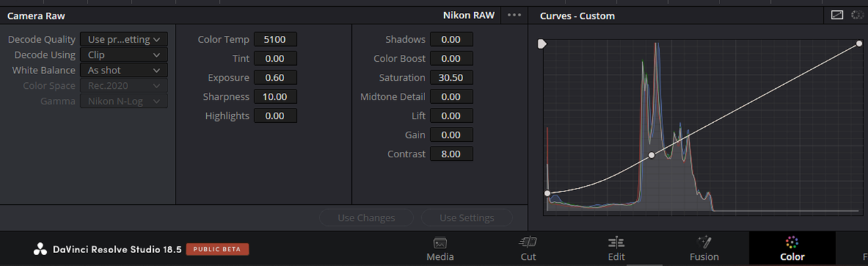Open the Decode Using Clip dropdown

[x=123, y=55]
